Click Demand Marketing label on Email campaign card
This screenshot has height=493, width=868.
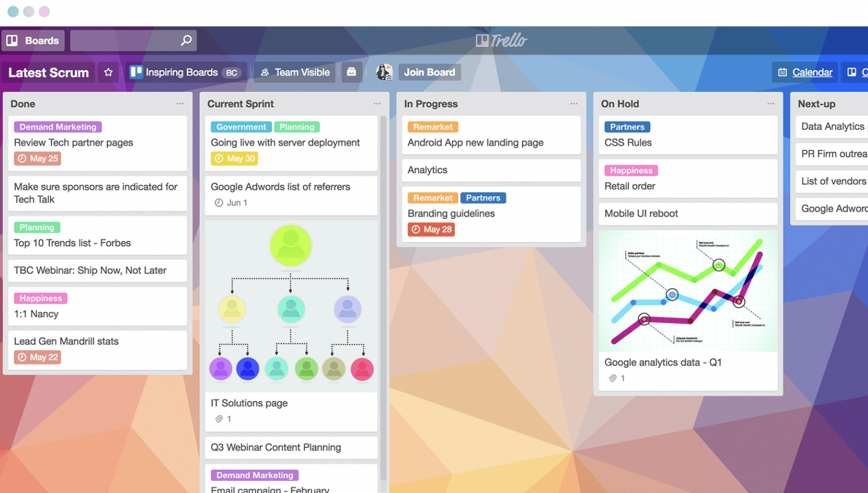tap(254, 475)
